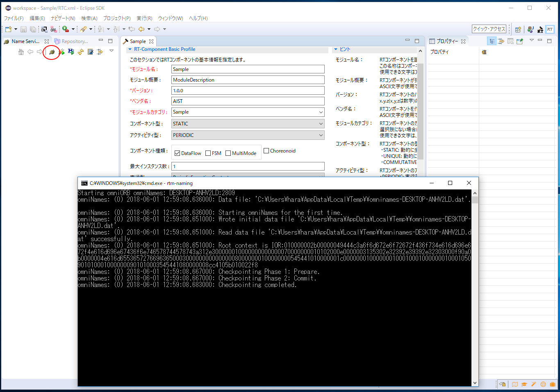Toggle Show Categories icon in Properties view
This screenshot has height=392, width=560.
tap(492, 41)
